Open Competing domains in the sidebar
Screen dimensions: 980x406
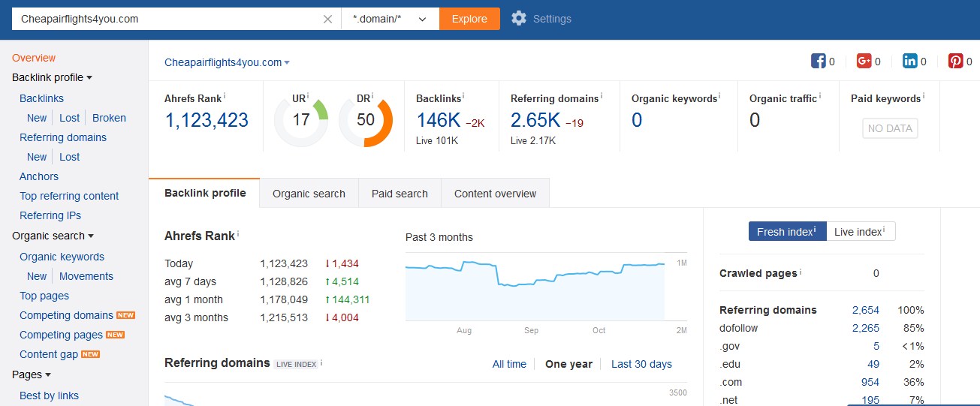[66, 315]
